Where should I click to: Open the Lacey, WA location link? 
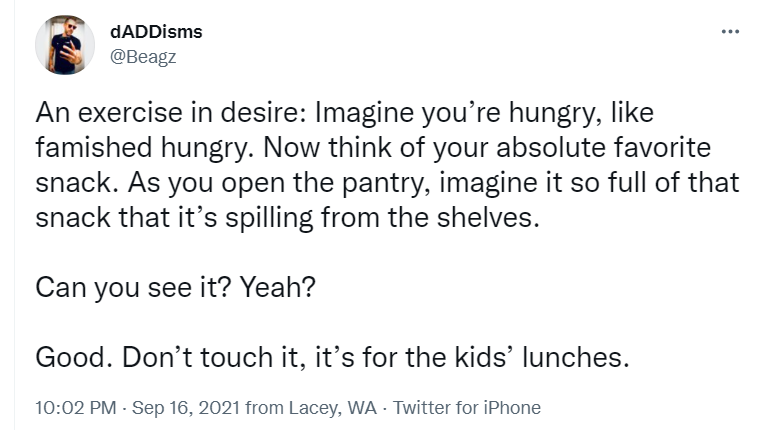tap(333, 408)
